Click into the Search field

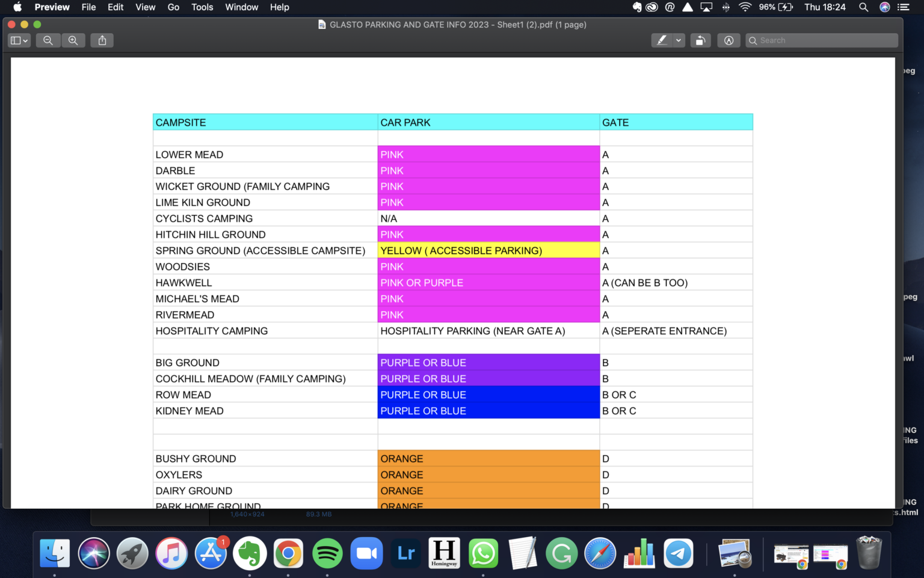coord(824,40)
